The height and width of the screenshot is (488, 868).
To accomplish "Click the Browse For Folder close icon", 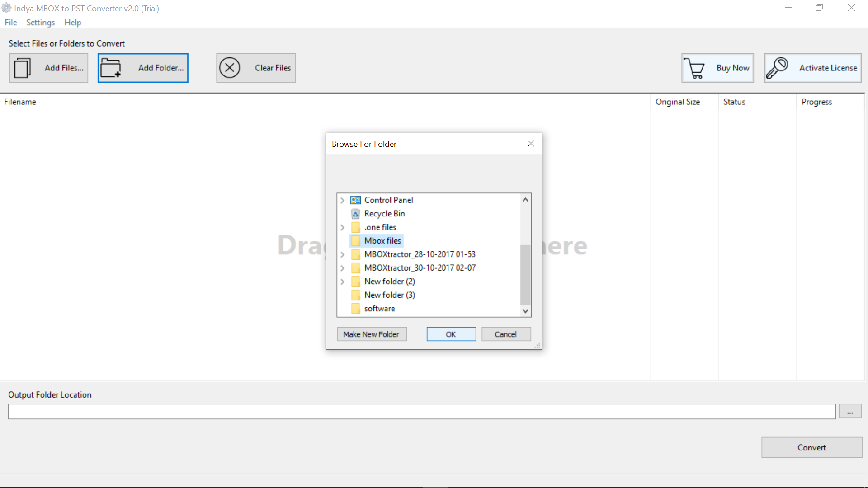I will point(531,144).
